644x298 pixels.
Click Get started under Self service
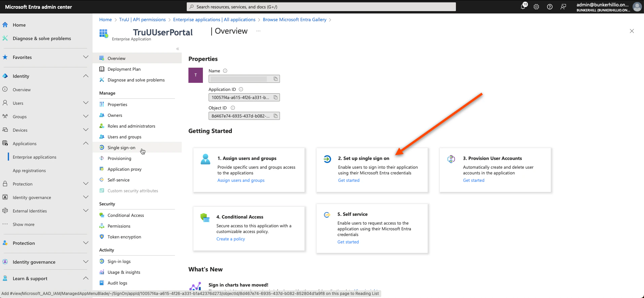348,242
